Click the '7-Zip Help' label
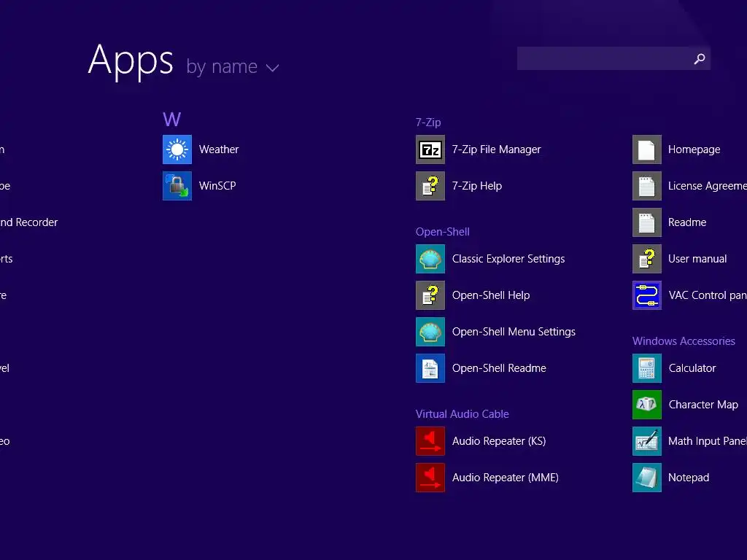 (477, 186)
